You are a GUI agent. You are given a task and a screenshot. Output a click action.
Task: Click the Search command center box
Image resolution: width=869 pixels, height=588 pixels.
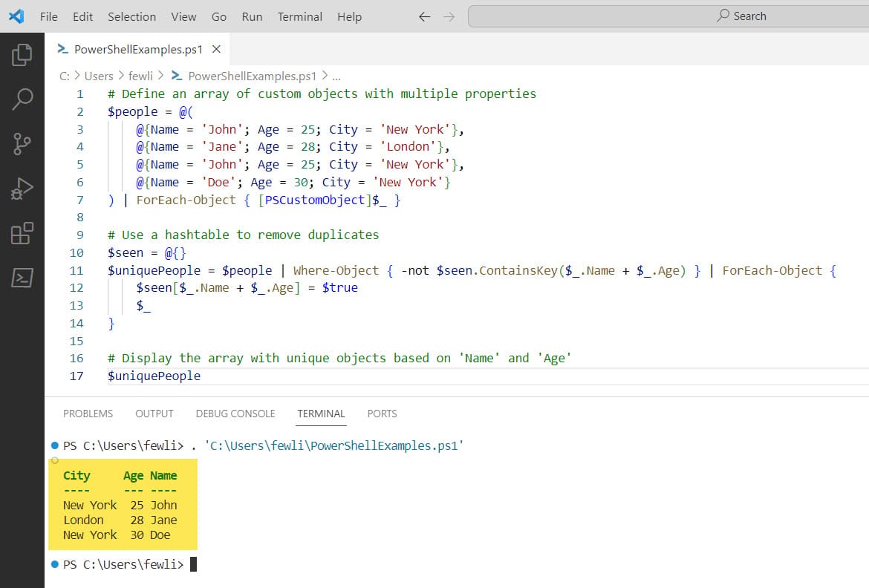point(668,16)
